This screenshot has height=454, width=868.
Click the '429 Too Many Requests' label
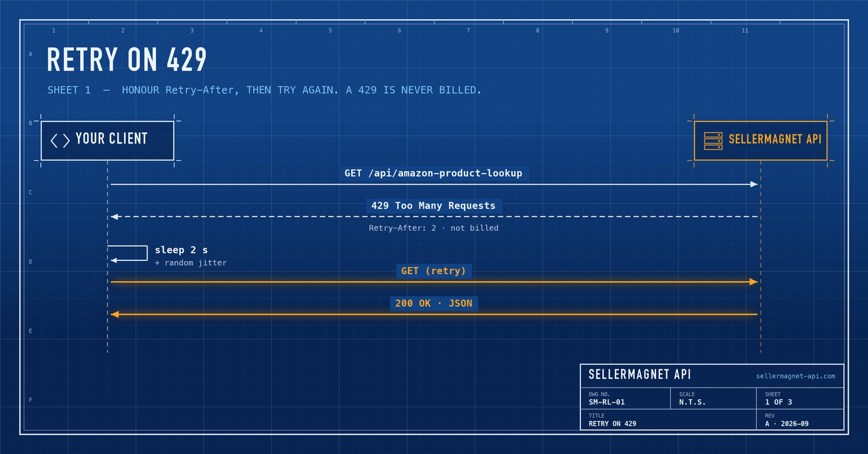pos(433,206)
